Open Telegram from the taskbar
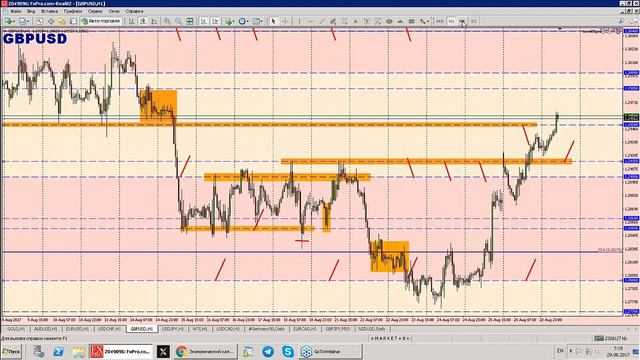Screen dimensions: 640x360 tap(268, 351)
